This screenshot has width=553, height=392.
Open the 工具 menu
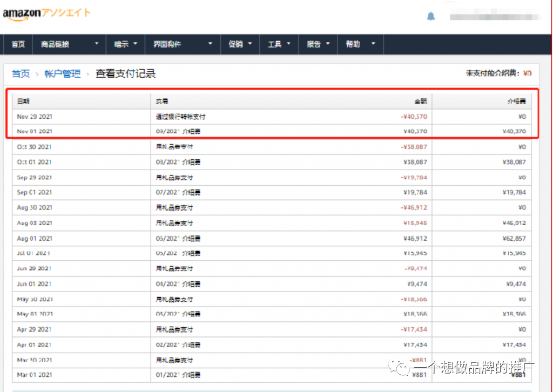click(x=279, y=44)
